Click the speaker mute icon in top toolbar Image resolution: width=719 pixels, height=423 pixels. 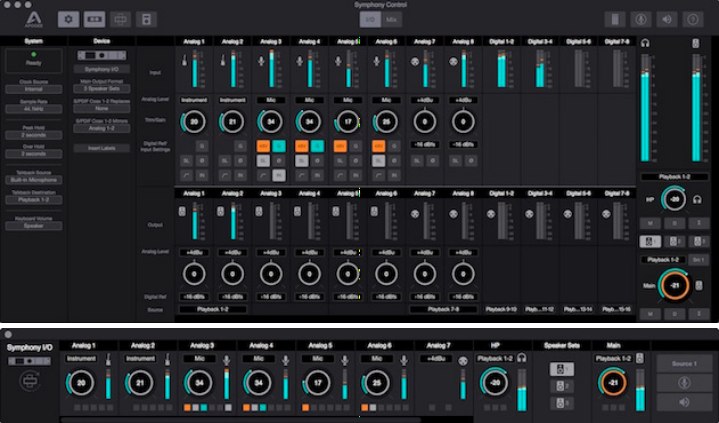pyautogui.click(x=667, y=19)
